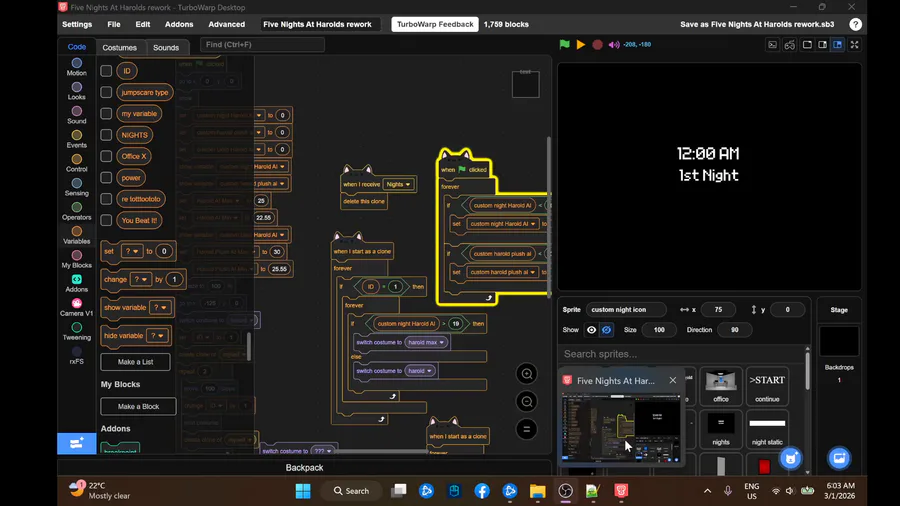Screen dimensions: 900x506
Task: Open dropdown in hide variable block
Action: (x=157, y=336)
